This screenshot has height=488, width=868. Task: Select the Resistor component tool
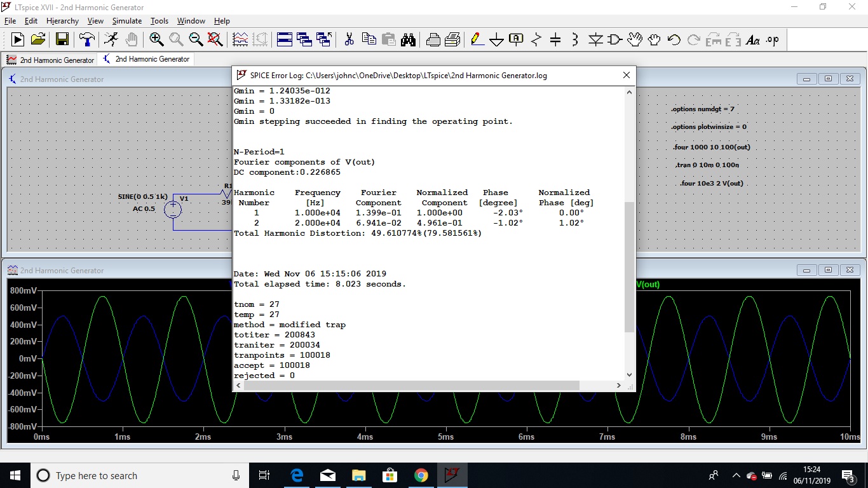click(536, 39)
